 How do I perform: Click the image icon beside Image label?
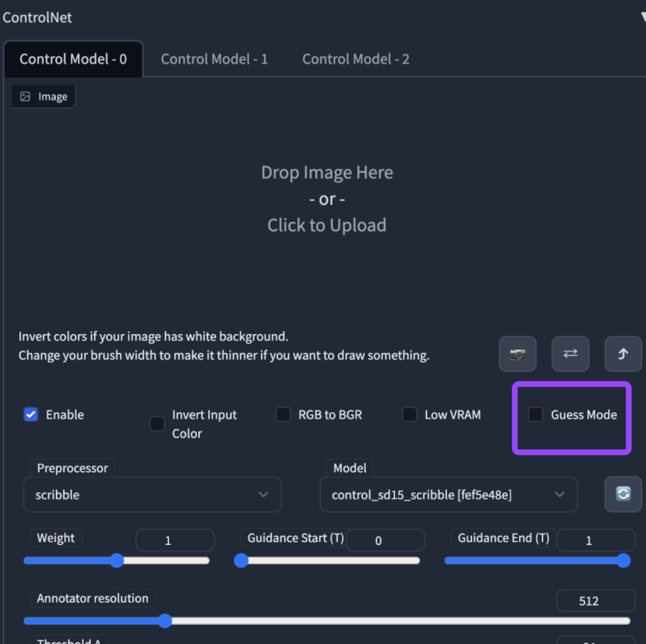[x=25, y=97]
